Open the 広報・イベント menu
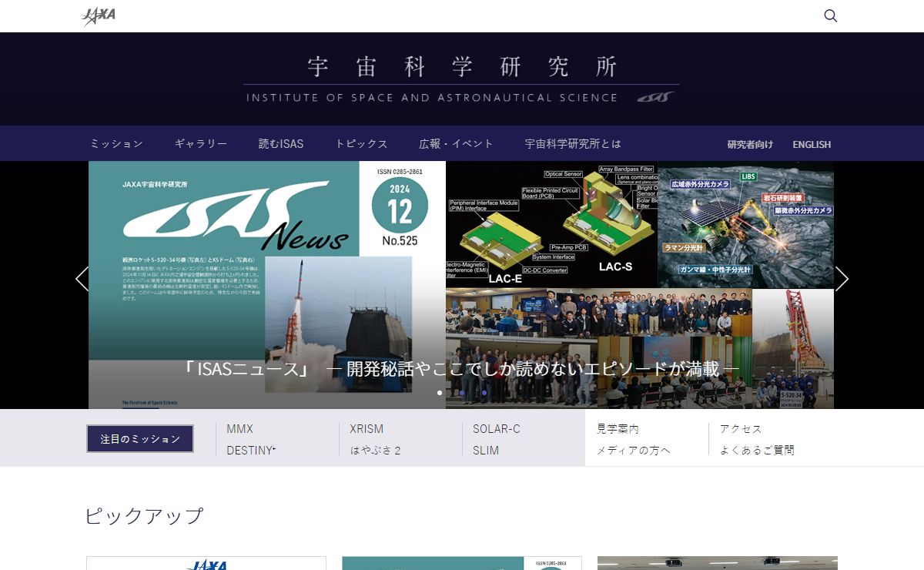Viewport: 924px width, 570px height. coord(456,144)
